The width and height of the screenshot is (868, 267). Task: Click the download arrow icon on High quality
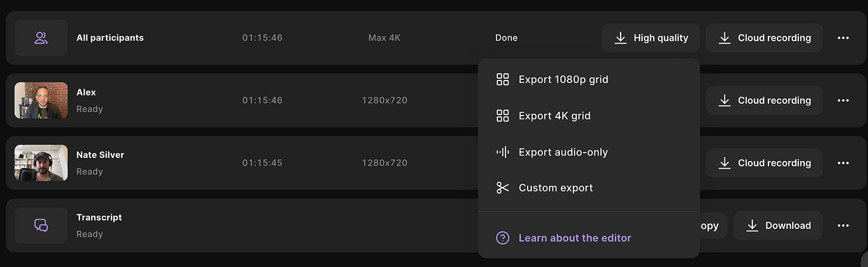point(621,38)
